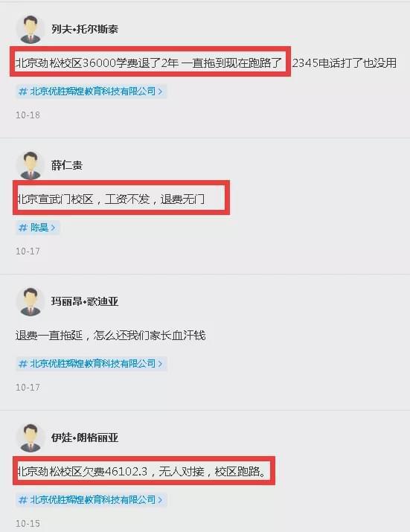Click hash icon on first company tag

click(x=23, y=92)
